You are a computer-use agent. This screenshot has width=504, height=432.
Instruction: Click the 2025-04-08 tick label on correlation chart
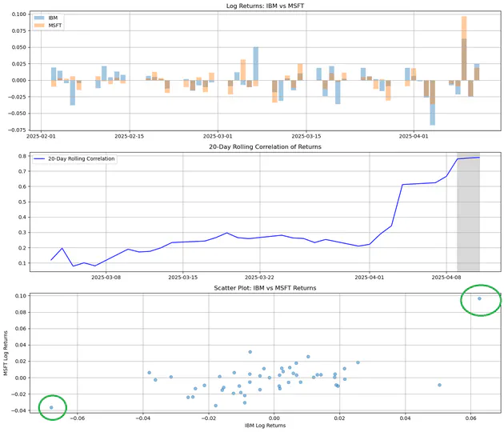[446, 278]
